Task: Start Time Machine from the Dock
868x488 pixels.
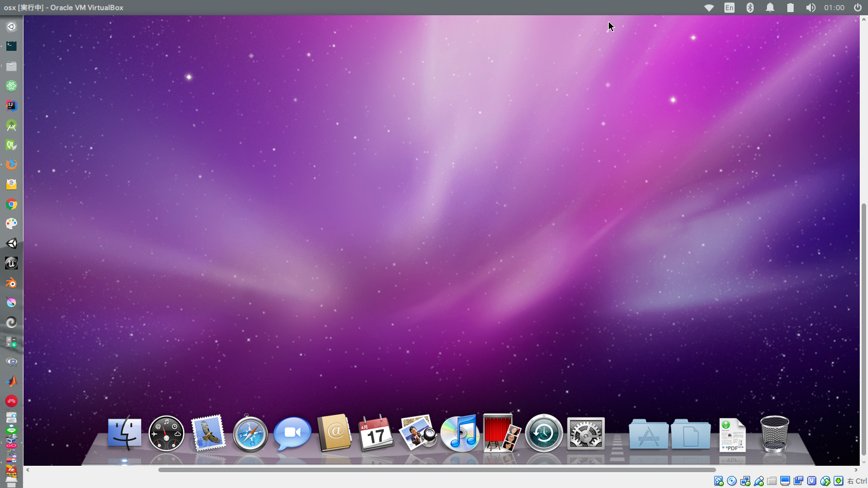Action: [544, 432]
